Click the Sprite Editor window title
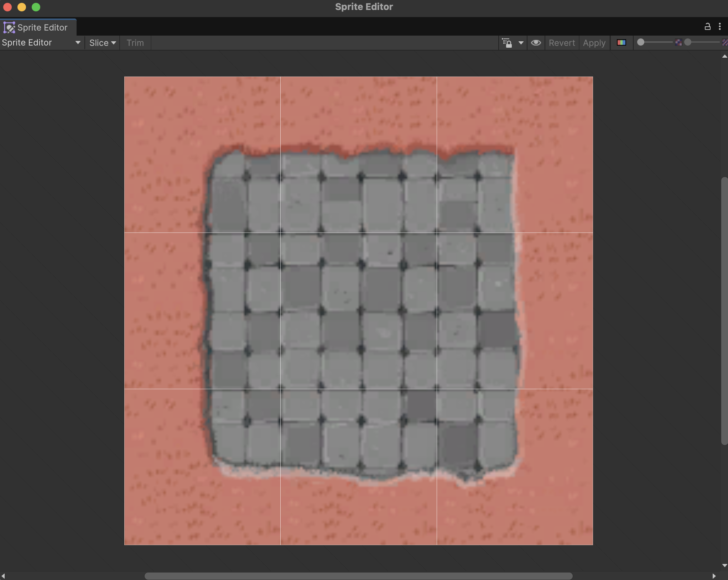728x580 pixels. [x=364, y=7]
